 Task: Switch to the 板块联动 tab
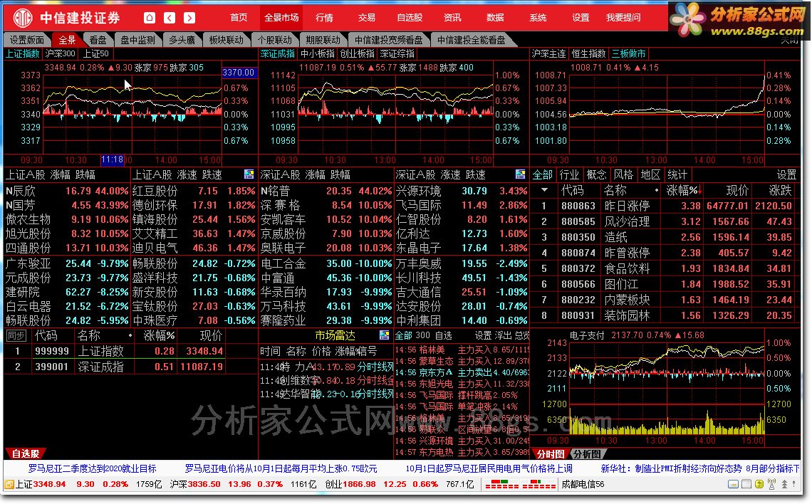pos(226,40)
